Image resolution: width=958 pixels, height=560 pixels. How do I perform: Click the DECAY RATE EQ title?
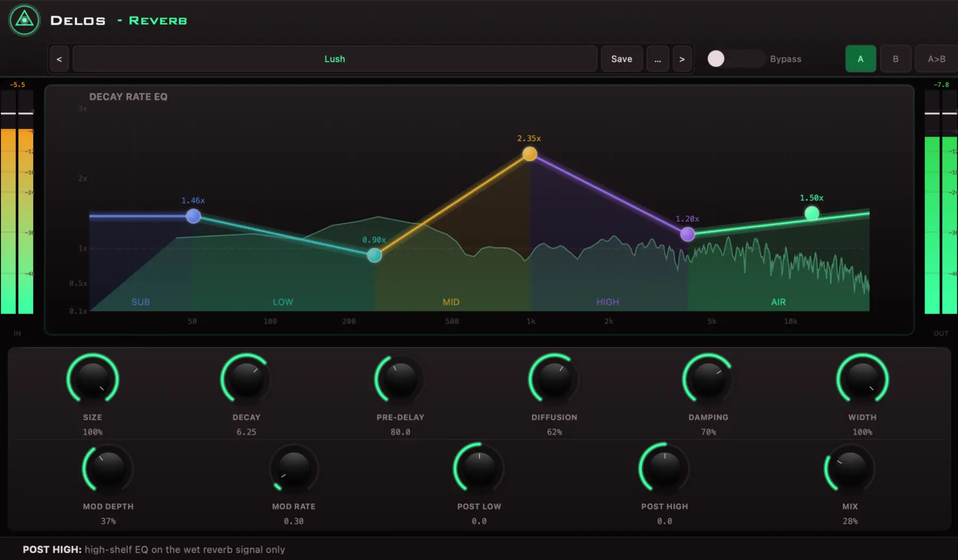coord(128,97)
